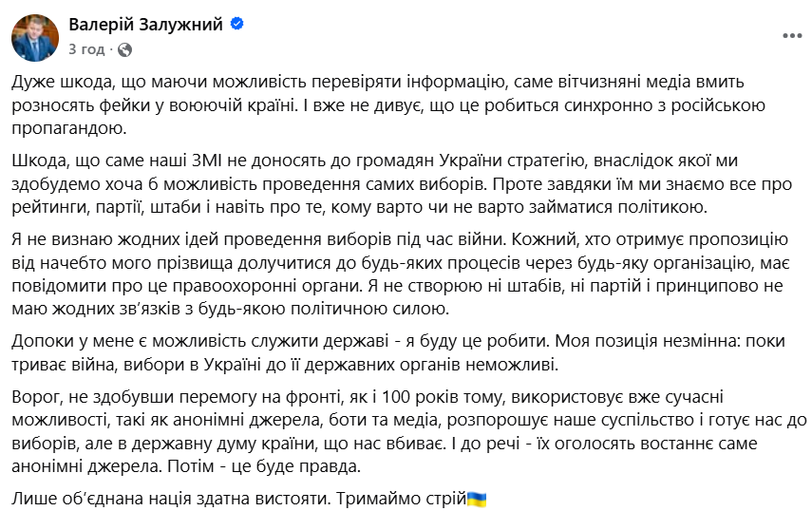Image resolution: width=812 pixels, height=511 pixels.
Task: Click the phrase 'Моя позиція незмінна'
Action: click(666, 340)
